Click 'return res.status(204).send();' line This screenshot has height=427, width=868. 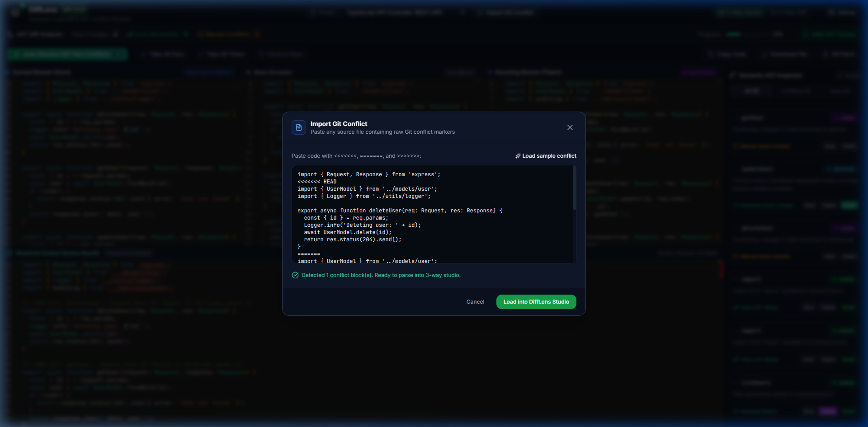(353, 239)
